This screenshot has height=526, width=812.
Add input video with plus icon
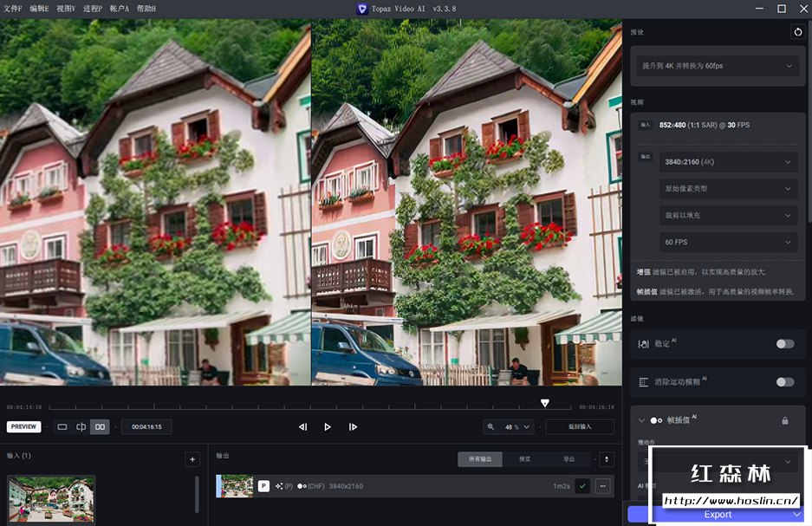click(192, 459)
